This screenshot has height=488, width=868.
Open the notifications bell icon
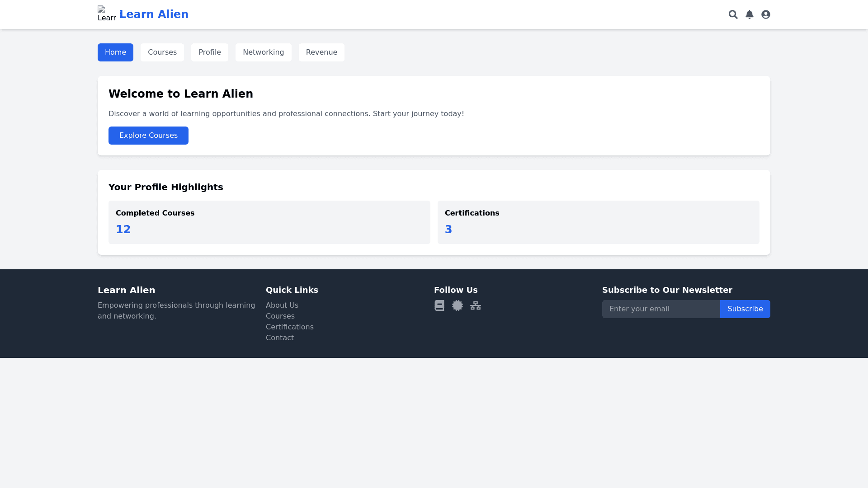749,14
